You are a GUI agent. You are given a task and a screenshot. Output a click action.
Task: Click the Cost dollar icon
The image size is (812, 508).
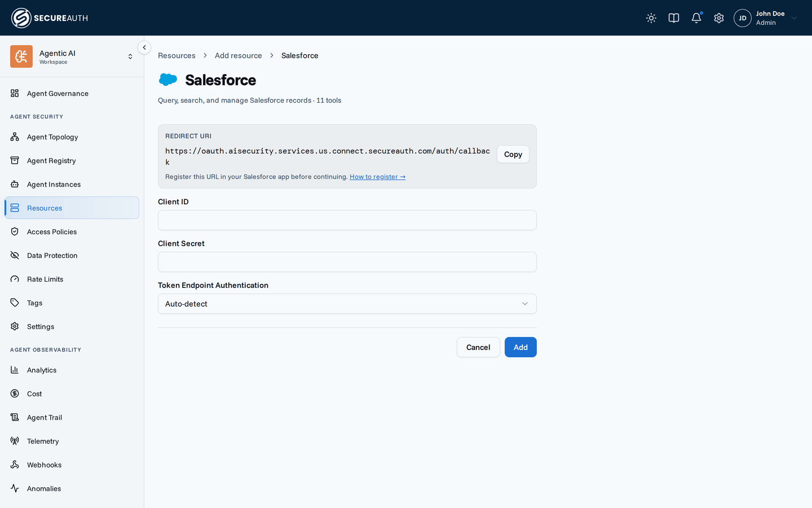tap(15, 393)
